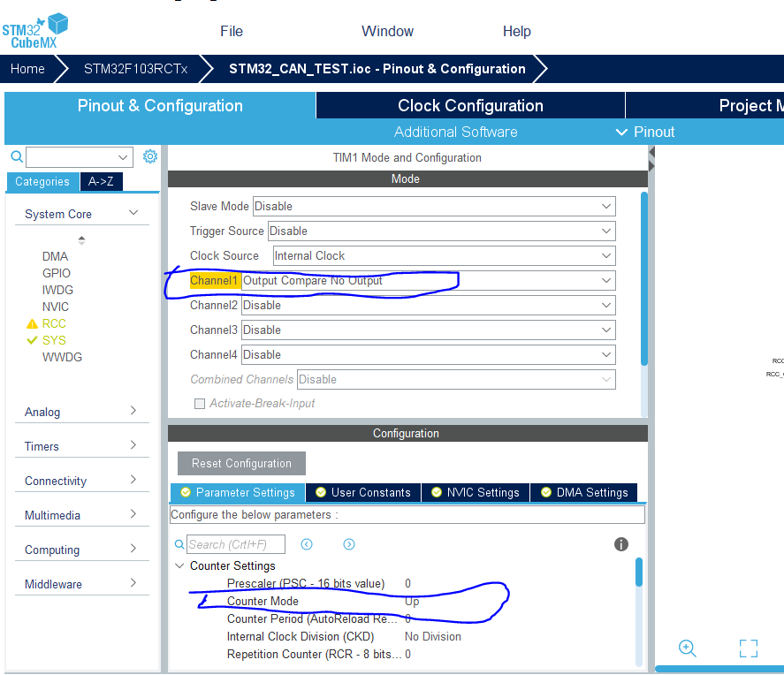Click the Mode panel vertical scrollbar
Image resolution: width=784 pixels, height=675 pixels.
tap(644, 278)
